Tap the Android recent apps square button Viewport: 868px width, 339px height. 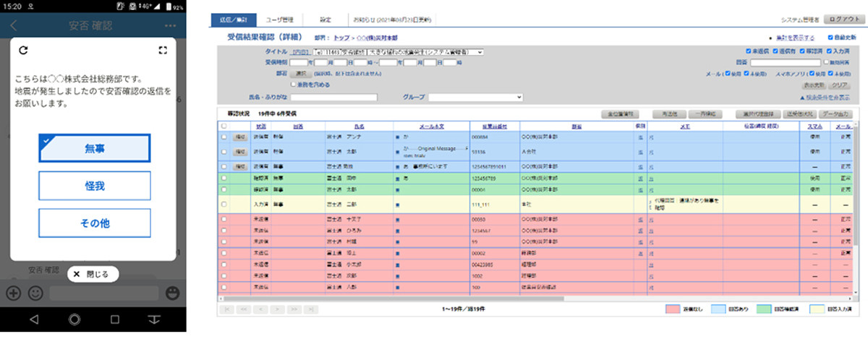[114, 319]
